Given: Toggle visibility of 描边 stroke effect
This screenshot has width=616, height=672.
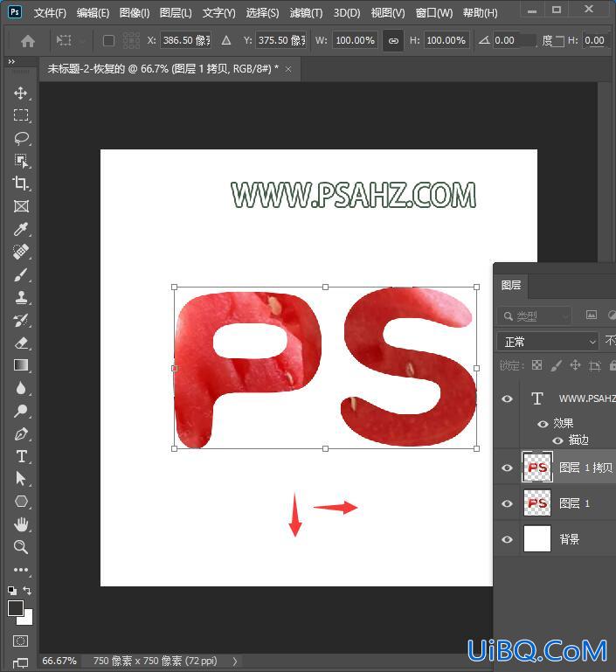Looking at the screenshot, I should pyautogui.click(x=557, y=440).
